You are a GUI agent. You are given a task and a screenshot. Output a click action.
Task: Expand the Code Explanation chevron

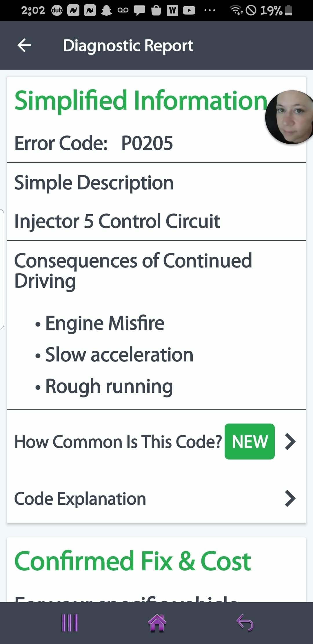tap(290, 498)
